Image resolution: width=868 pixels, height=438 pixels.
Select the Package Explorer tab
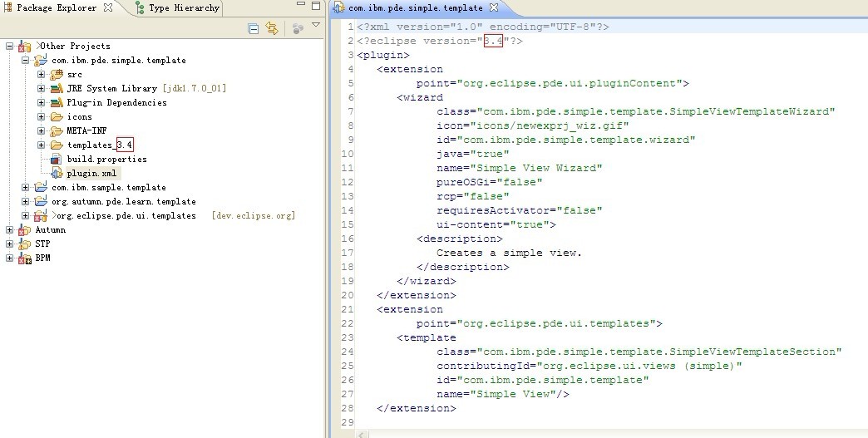click(57, 7)
